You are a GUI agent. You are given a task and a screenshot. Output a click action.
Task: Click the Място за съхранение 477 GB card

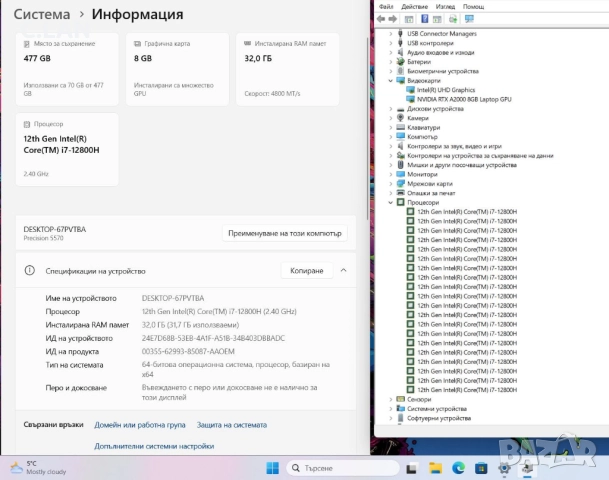[67, 69]
